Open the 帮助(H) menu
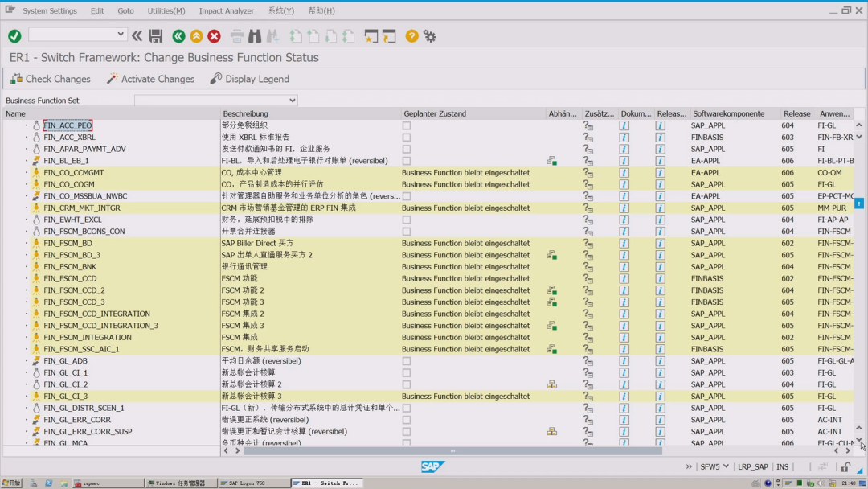Screen dimensions: 868x489 click(321, 10)
